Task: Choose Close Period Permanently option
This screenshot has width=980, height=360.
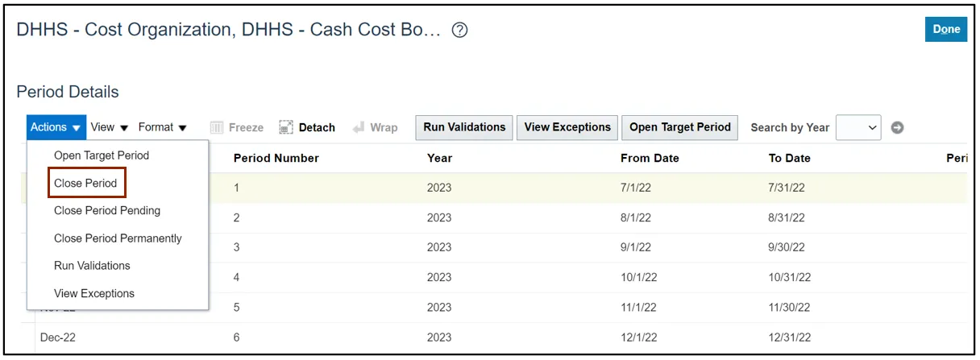Action: point(118,238)
